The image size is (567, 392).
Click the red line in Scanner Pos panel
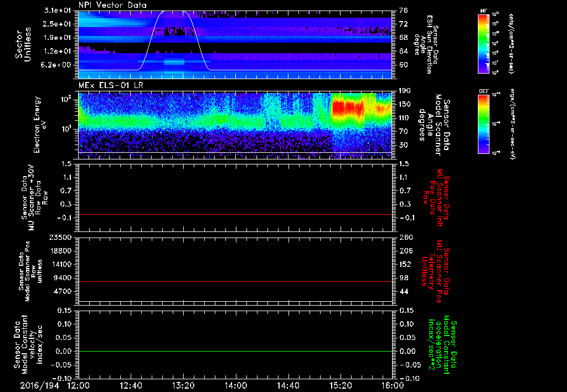pyautogui.click(x=235, y=281)
